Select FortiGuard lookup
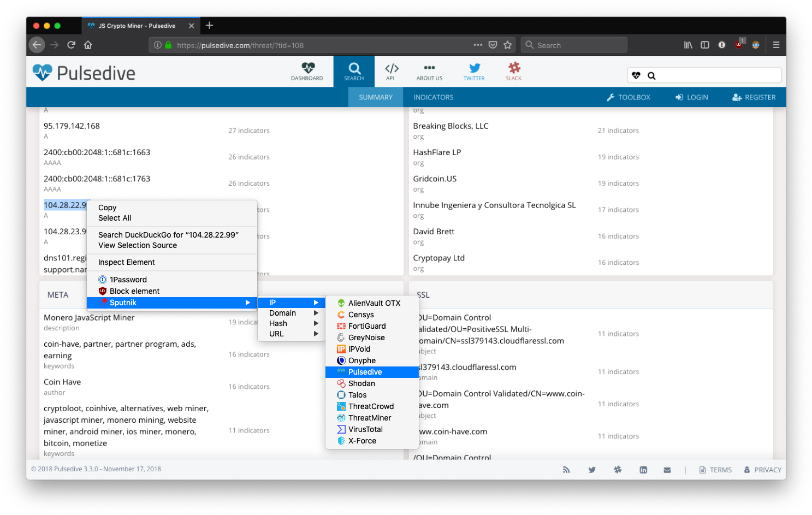 pos(372,326)
